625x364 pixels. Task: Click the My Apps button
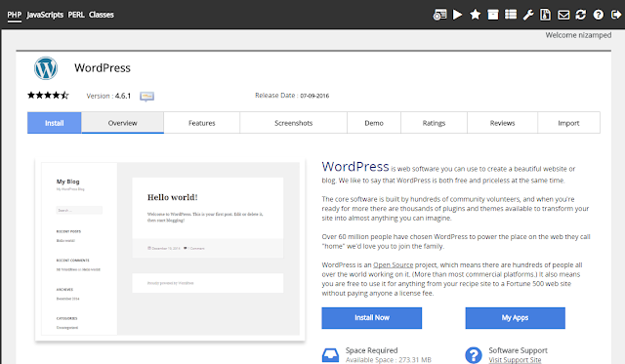coord(515,318)
